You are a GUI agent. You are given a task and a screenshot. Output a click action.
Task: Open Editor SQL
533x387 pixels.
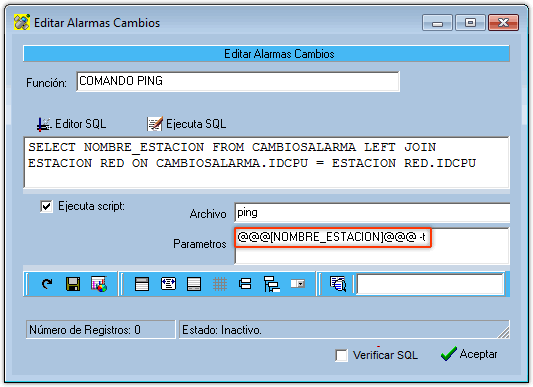pos(71,124)
